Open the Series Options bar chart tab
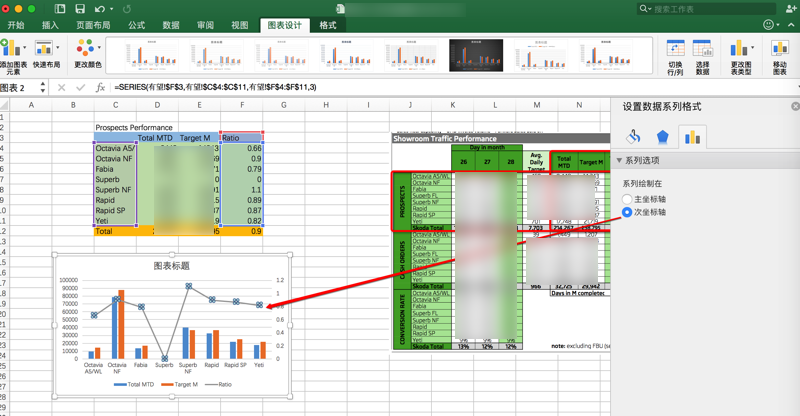This screenshot has width=800, height=416. 692,136
